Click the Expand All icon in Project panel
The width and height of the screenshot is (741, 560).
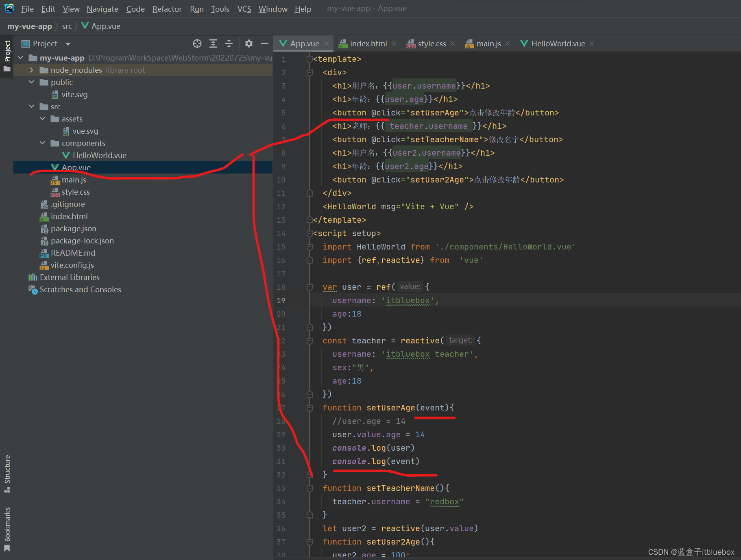[213, 43]
